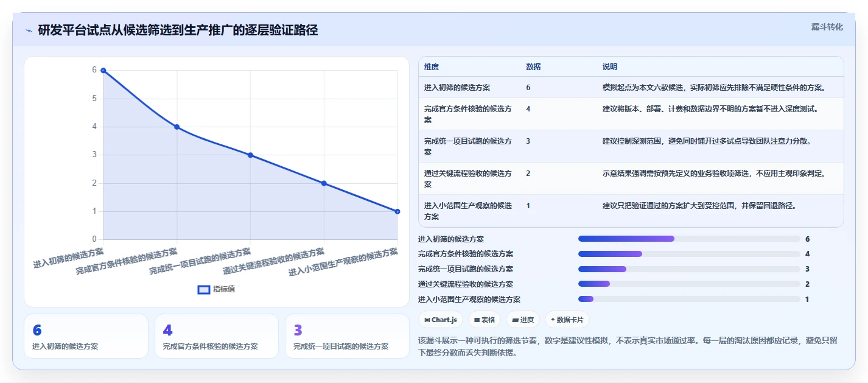Click the table cell 进入小范围生产观察的候选方案
The image size is (868, 383).
coord(468,211)
